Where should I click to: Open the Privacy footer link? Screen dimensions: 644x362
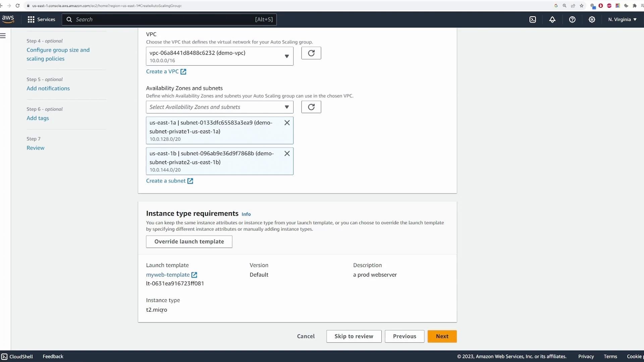586,356
